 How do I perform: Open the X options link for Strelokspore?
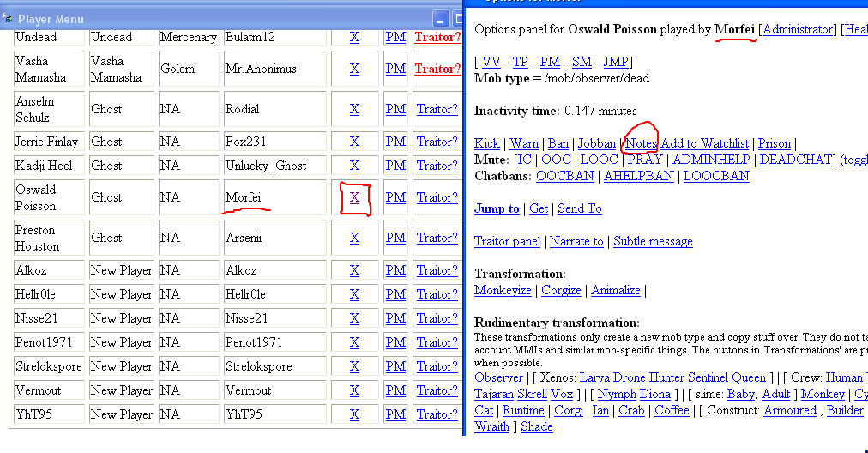pyautogui.click(x=354, y=366)
